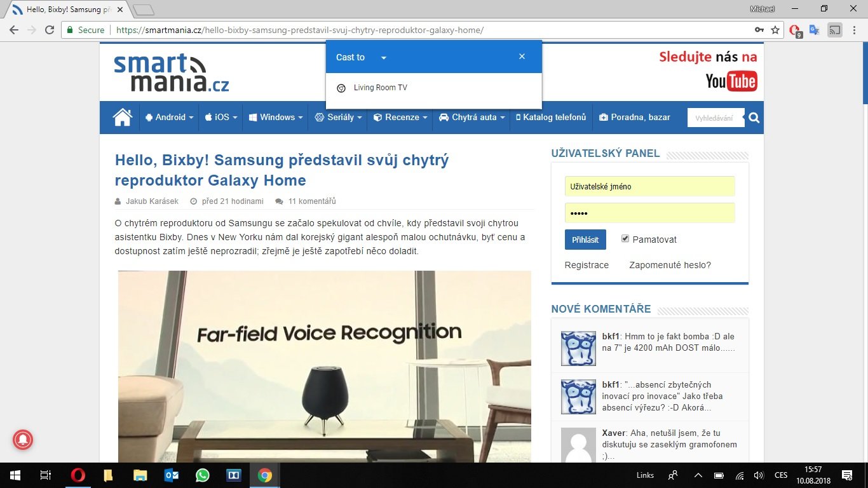
Task: Select Living Room TV cast device
Action: coord(433,88)
